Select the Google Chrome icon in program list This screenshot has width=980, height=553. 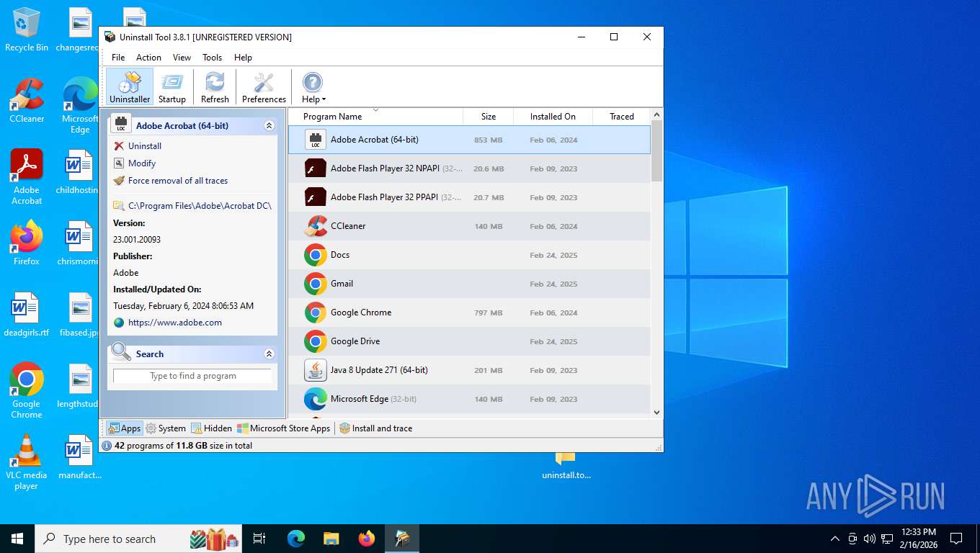(316, 313)
